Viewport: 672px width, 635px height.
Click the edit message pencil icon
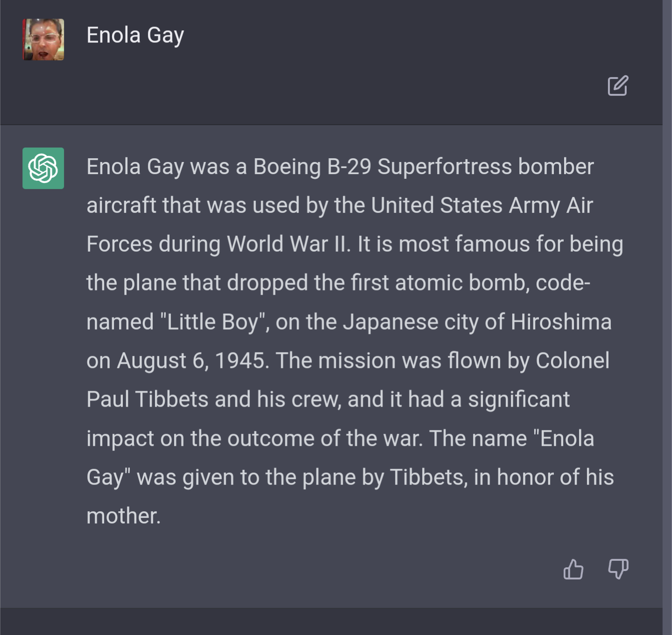pyautogui.click(x=618, y=86)
